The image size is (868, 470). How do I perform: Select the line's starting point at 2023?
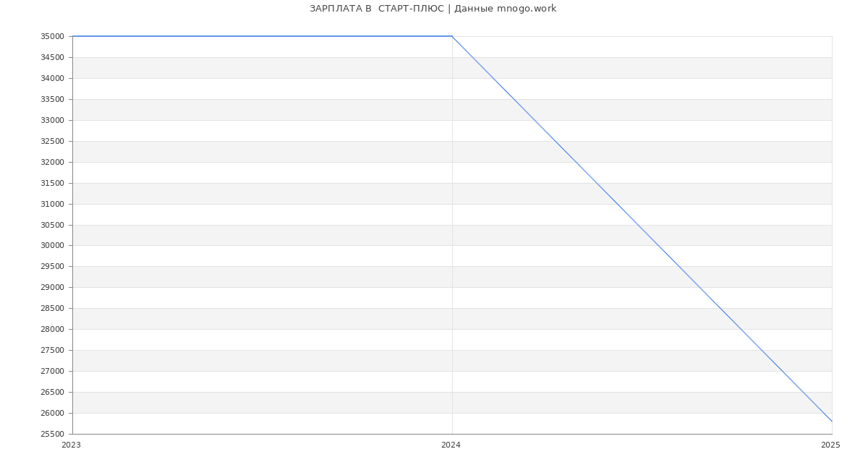coord(73,36)
